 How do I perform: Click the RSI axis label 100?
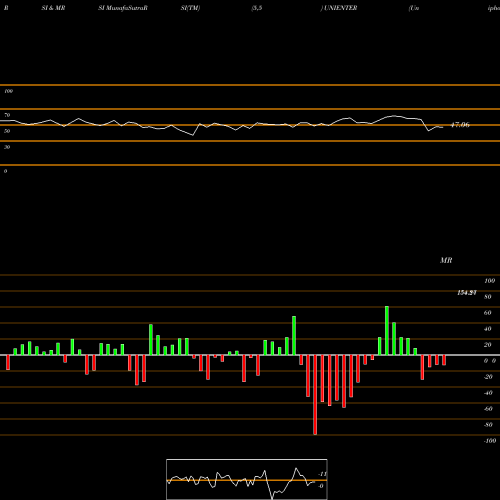pos(8,91)
